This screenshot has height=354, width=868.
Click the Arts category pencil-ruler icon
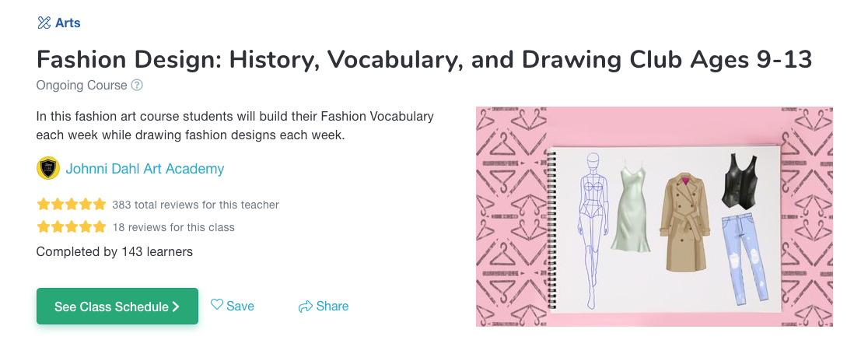point(44,23)
